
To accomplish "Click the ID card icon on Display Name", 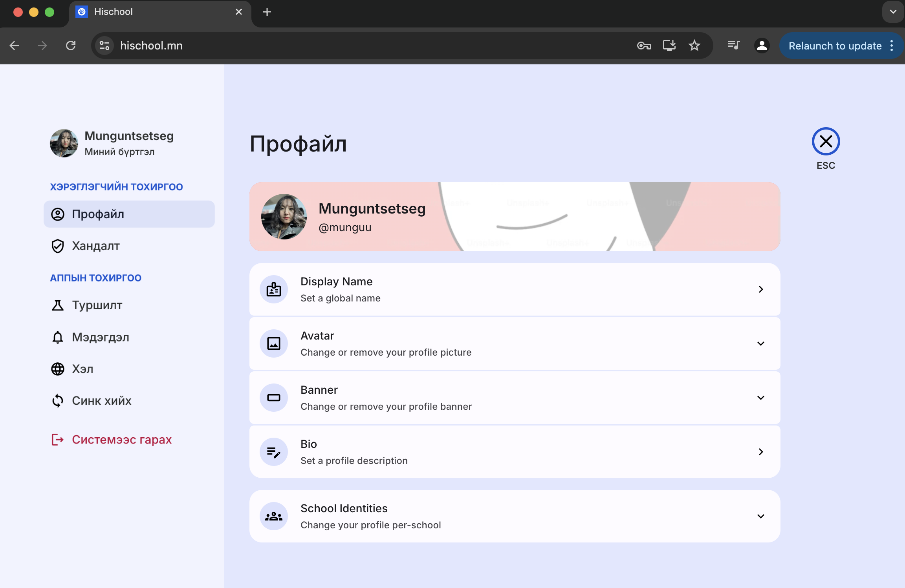I will click(x=273, y=289).
